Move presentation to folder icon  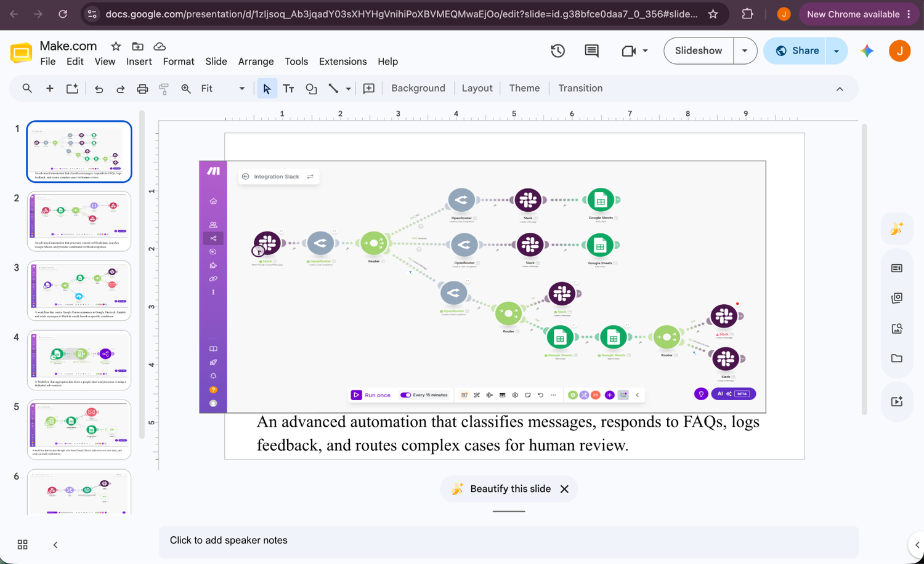[x=138, y=46]
